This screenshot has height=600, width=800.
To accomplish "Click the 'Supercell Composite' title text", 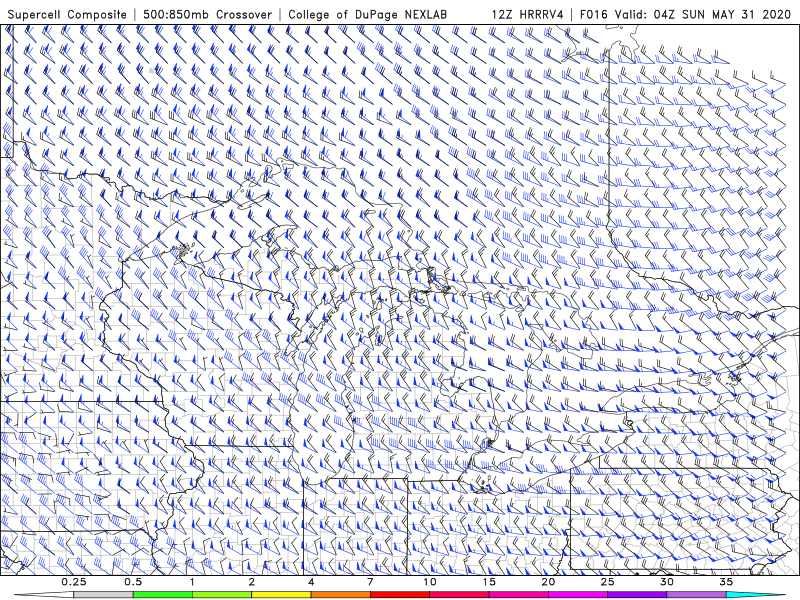I will 67,14.
